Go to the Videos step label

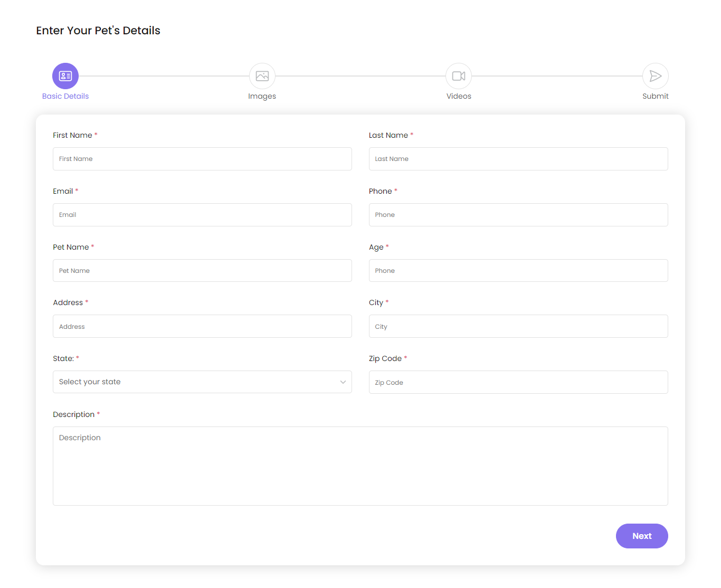459,96
